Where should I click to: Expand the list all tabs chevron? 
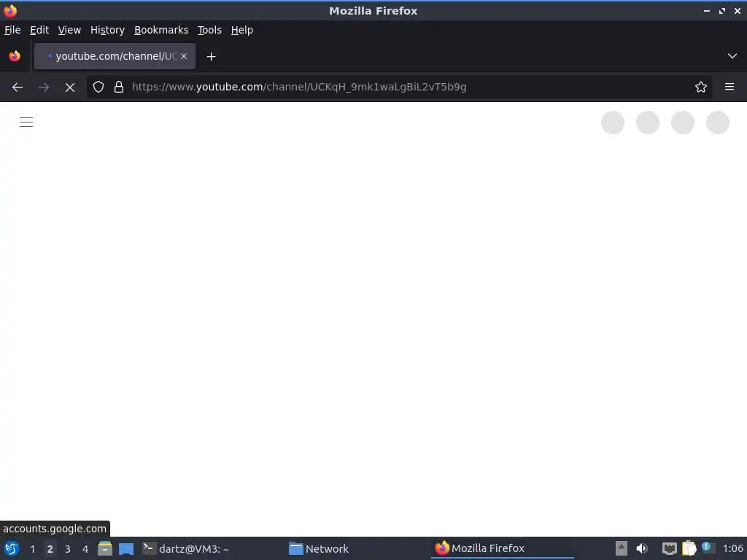[732, 56]
